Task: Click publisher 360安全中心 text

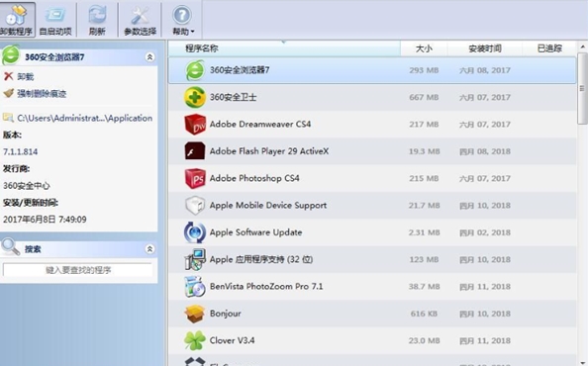Action: (27, 186)
